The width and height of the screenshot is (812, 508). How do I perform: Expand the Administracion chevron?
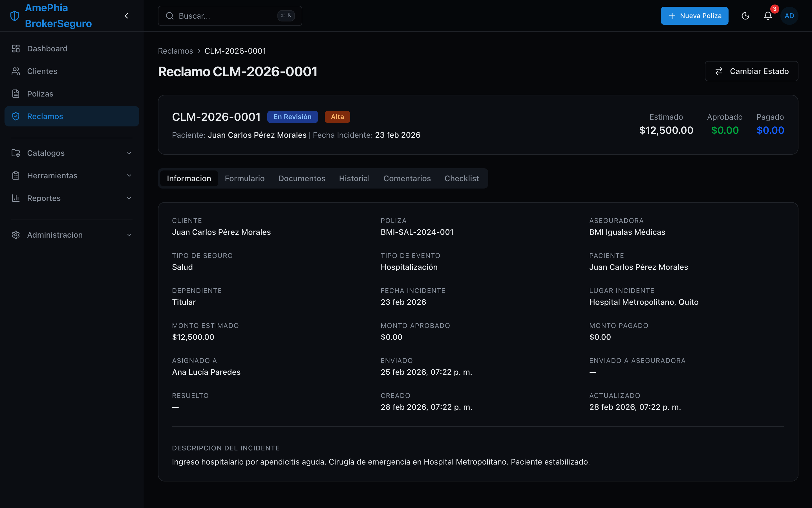pos(129,235)
